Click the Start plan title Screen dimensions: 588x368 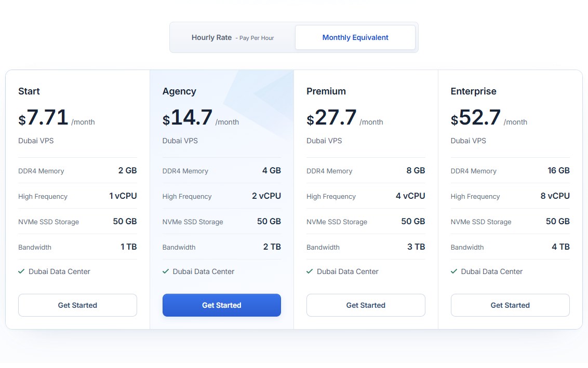pyautogui.click(x=29, y=91)
